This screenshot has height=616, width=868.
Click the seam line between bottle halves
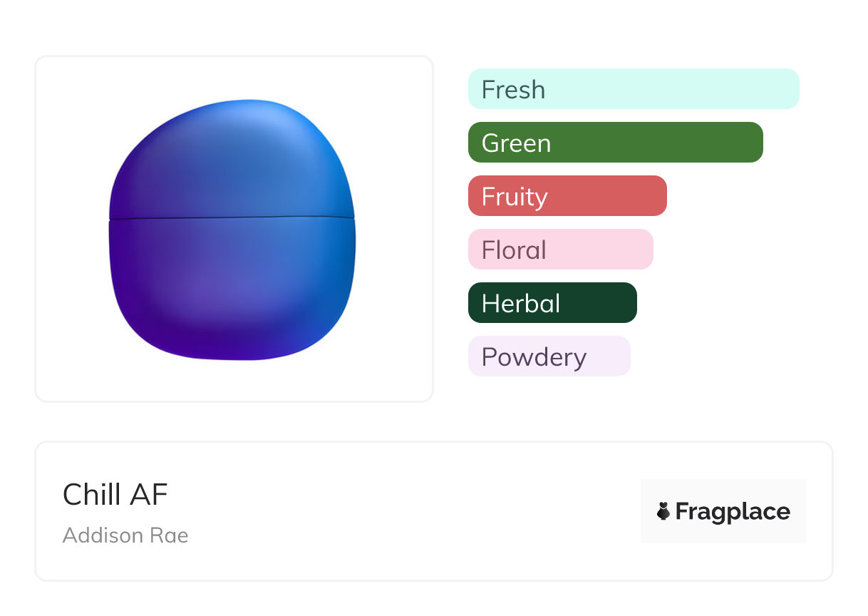click(x=232, y=218)
